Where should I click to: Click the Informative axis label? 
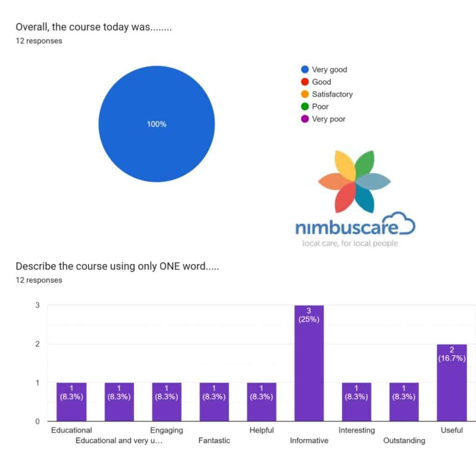click(x=309, y=440)
